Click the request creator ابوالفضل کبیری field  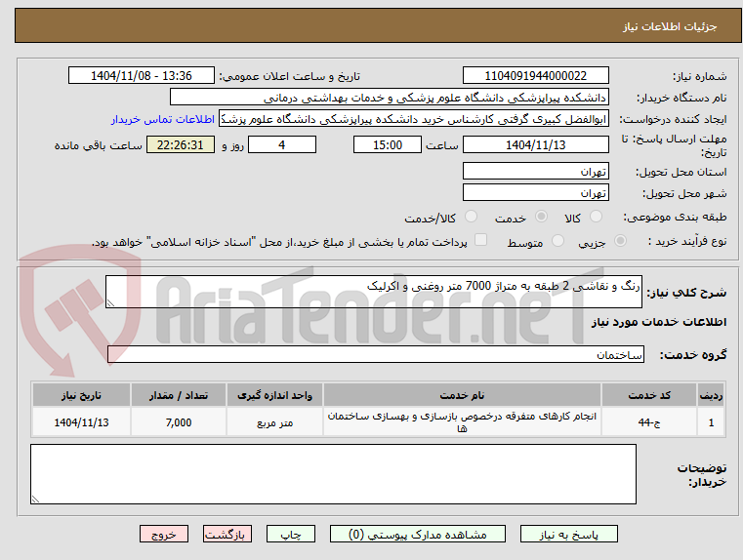[x=414, y=119]
